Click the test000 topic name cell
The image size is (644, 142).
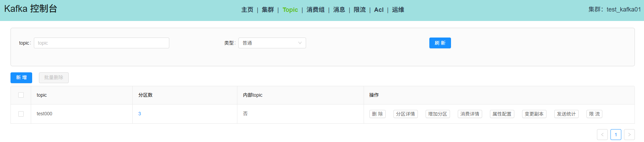(44, 114)
